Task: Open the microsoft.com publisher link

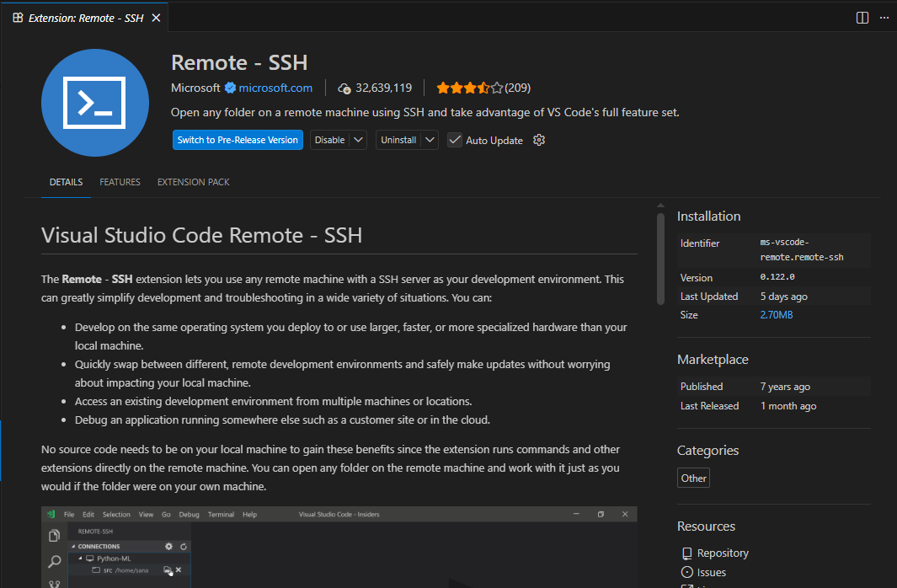Action: (275, 88)
